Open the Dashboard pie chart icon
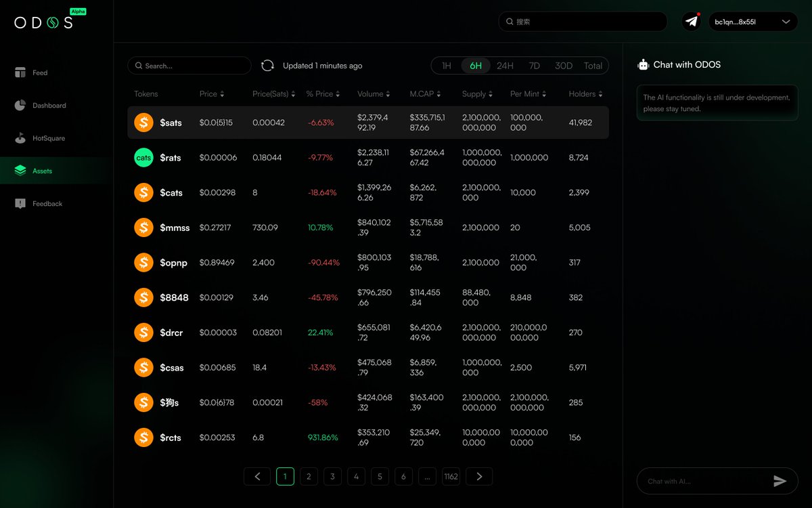812x508 pixels. point(20,105)
